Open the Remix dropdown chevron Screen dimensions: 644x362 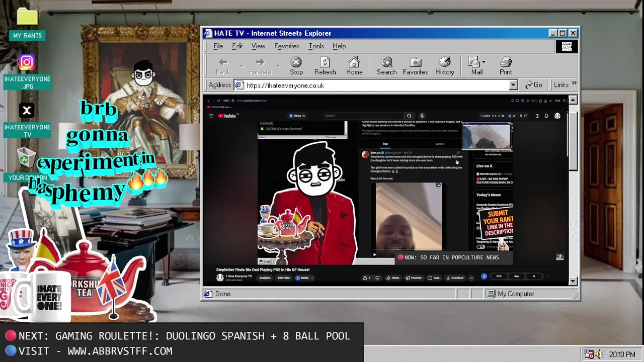coord(312,278)
